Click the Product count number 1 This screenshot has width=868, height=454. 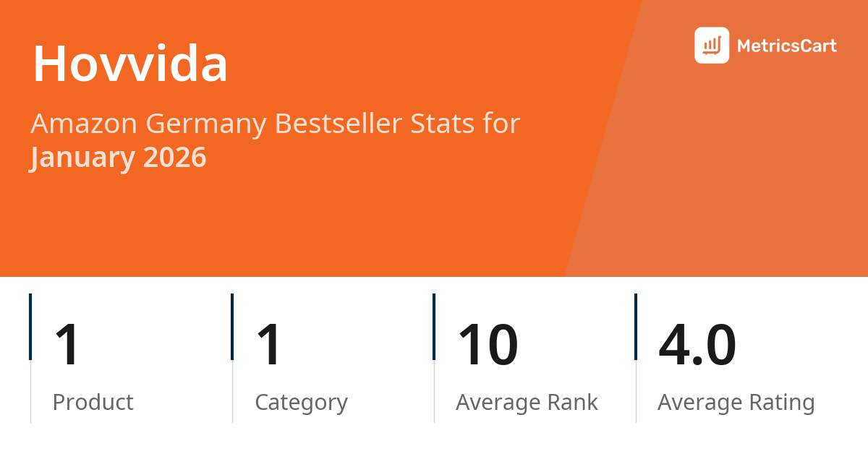68,346
